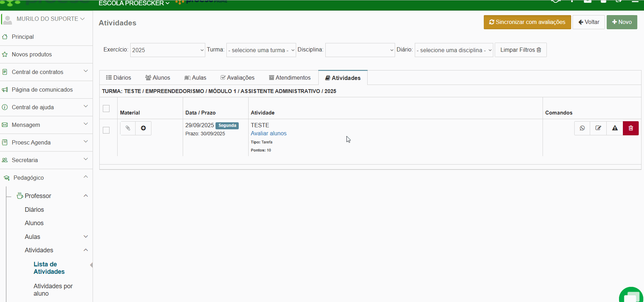
Task: Check the TESTE activity row checkbox
Action: pyautogui.click(x=106, y=130)
